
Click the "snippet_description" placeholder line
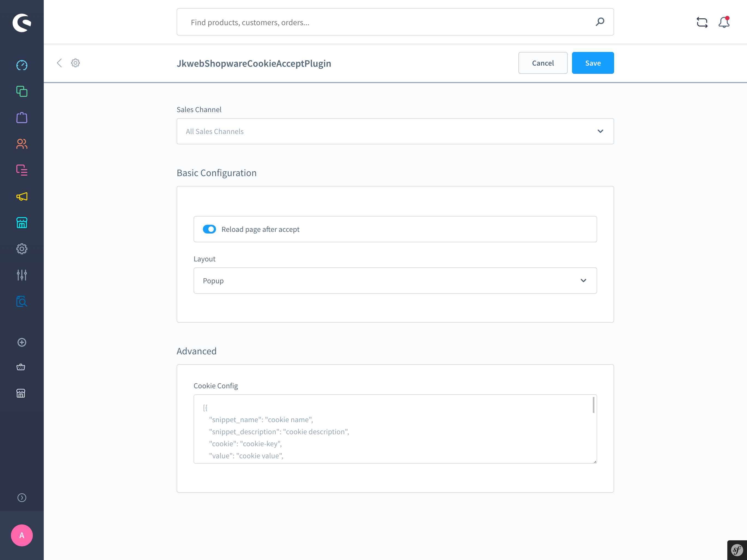click(x=279, y=432)
